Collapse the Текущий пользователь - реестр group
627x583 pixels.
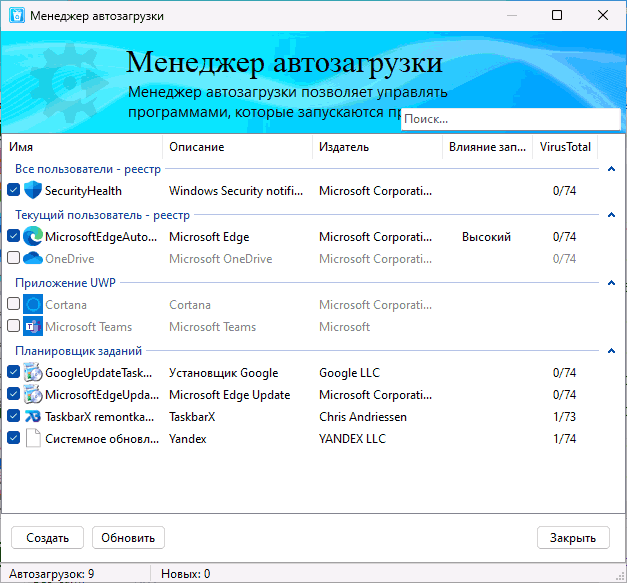pos(611,215)
